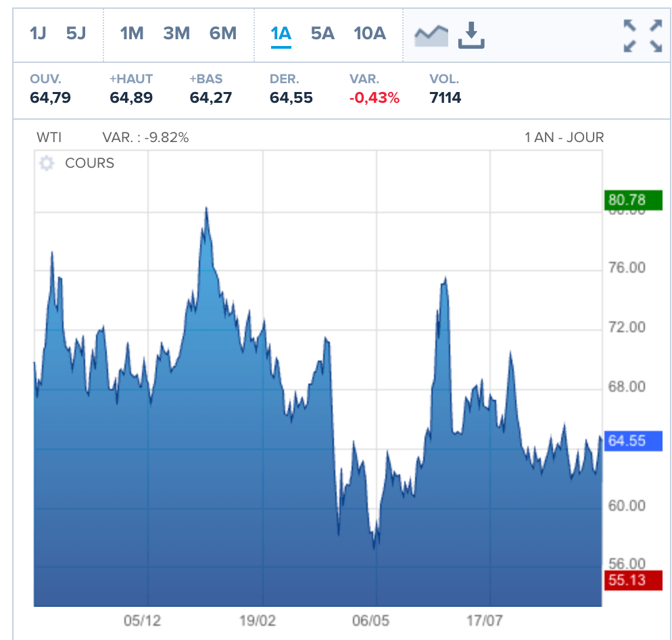Click the COURS series label
672x640 pixels.
click(x=89, y=164)
